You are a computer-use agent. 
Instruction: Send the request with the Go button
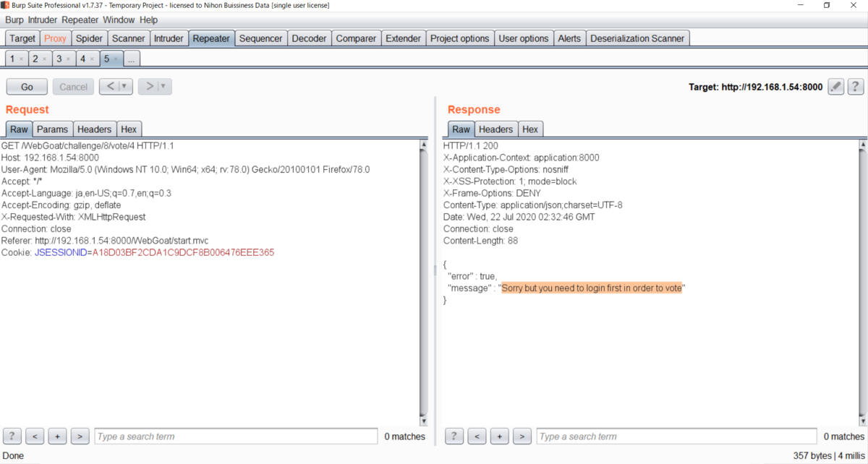(x=27, y=87)
